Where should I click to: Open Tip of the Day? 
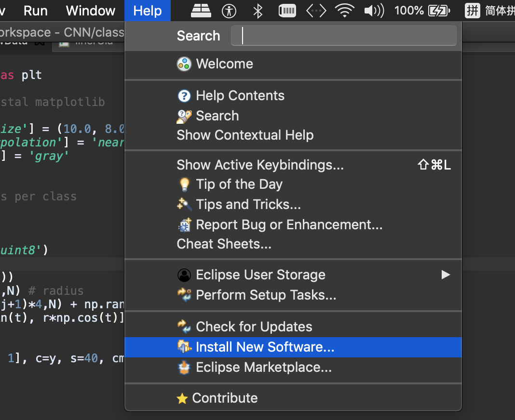(x=293, y=184)
